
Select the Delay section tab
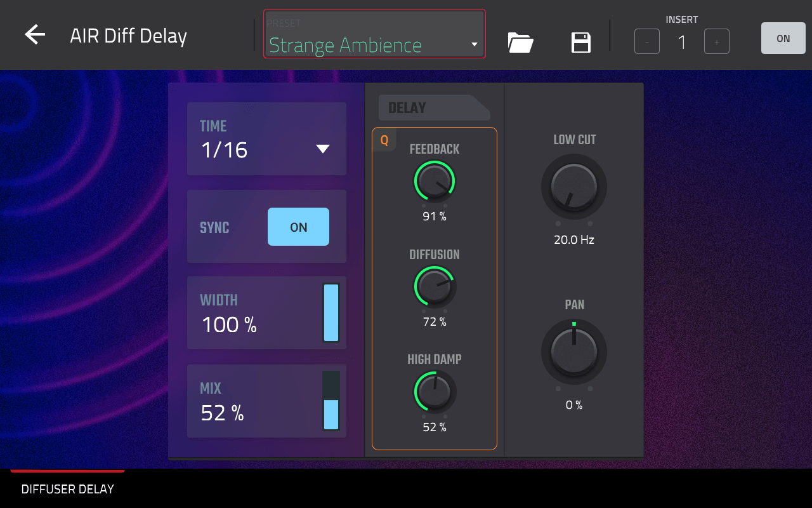431,108
